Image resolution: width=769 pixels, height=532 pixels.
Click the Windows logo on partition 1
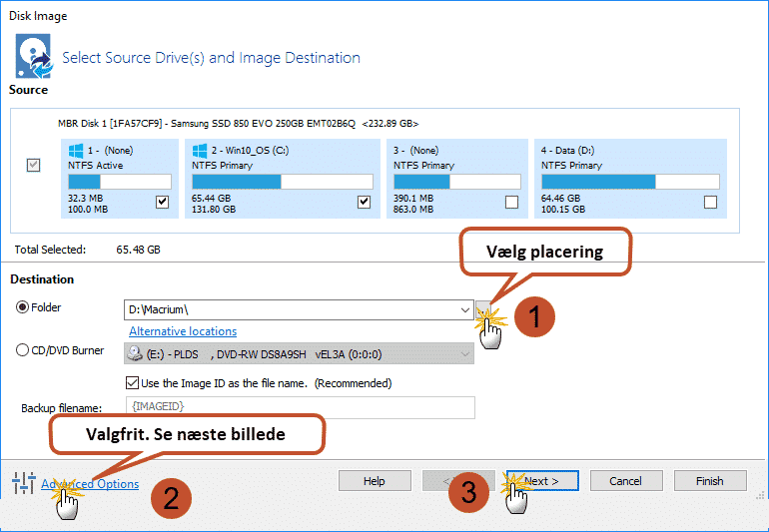[76, 151]
